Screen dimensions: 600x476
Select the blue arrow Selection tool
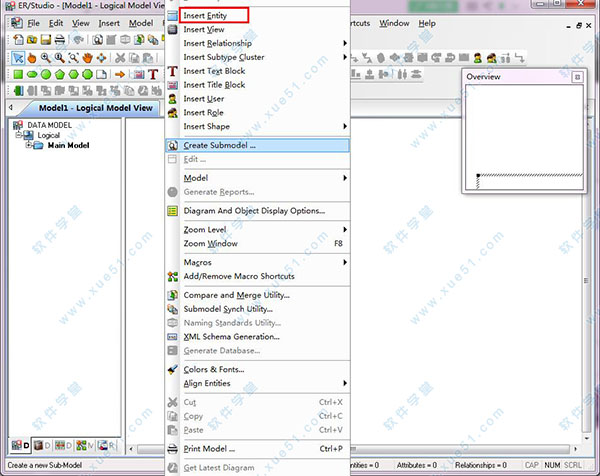pos(18,58)
